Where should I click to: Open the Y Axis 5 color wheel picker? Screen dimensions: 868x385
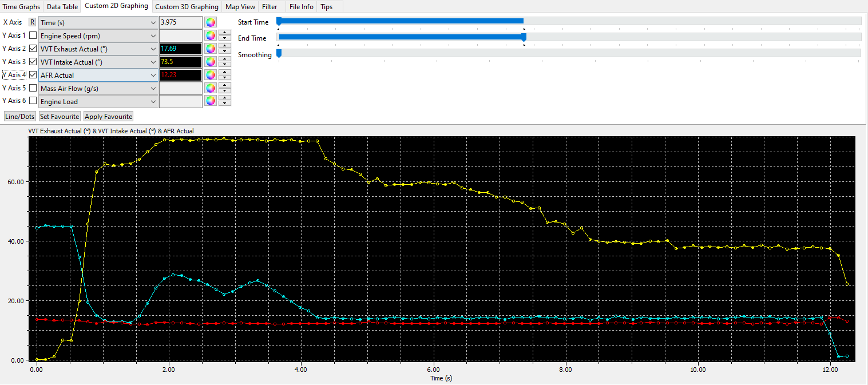[211, 88]
